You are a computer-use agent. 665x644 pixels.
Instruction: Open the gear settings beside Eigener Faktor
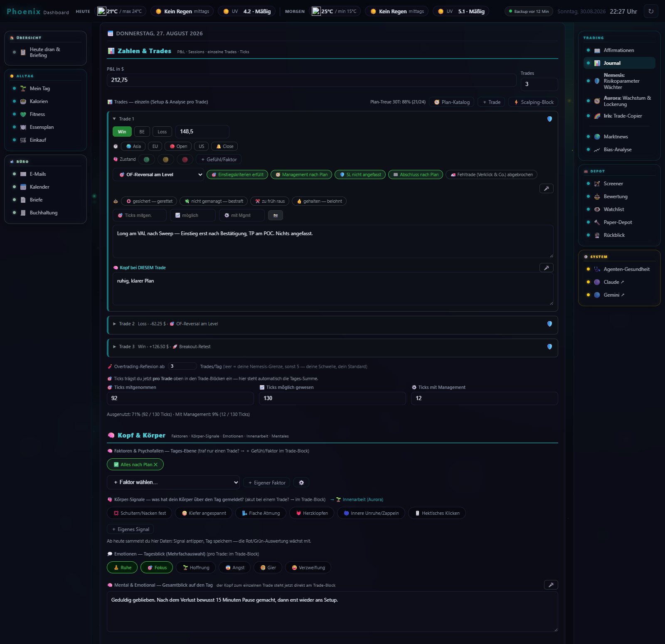301,483
